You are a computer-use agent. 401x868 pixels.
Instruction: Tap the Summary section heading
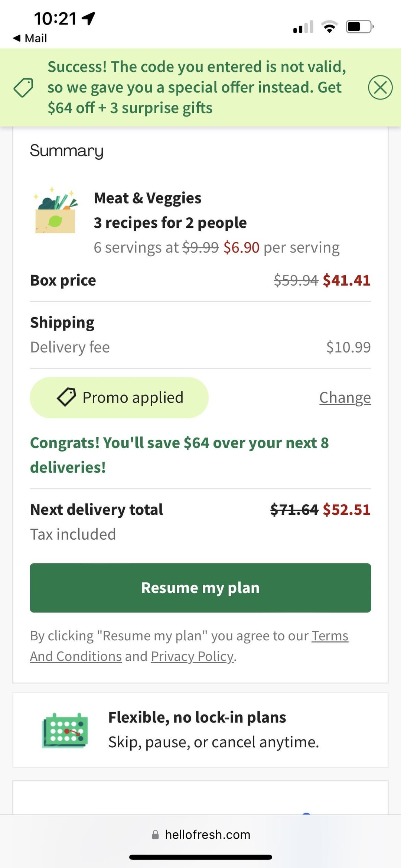point(66,151)
